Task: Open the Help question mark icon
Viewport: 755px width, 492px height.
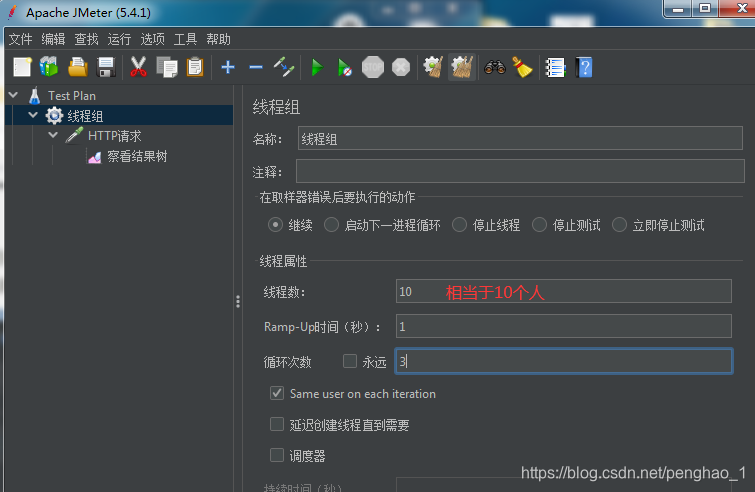Action: 584,67
